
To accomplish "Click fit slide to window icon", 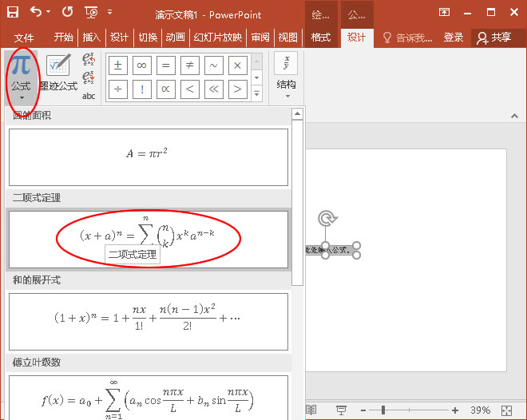I will click(506, 410).
